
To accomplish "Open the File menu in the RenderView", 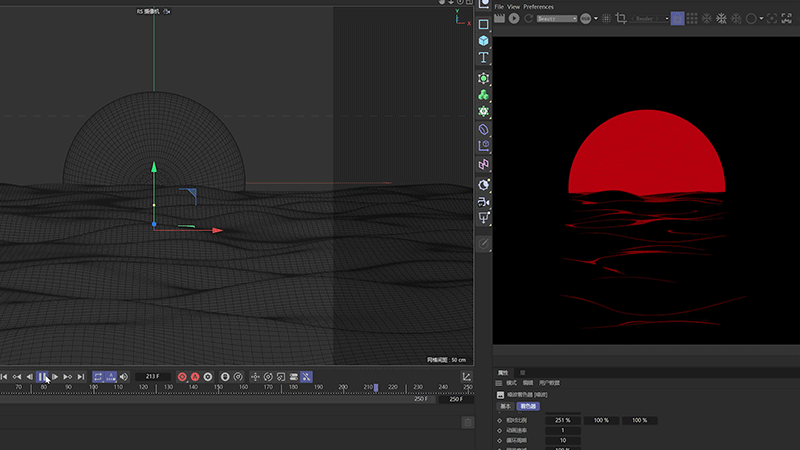I will click(499, 7).
